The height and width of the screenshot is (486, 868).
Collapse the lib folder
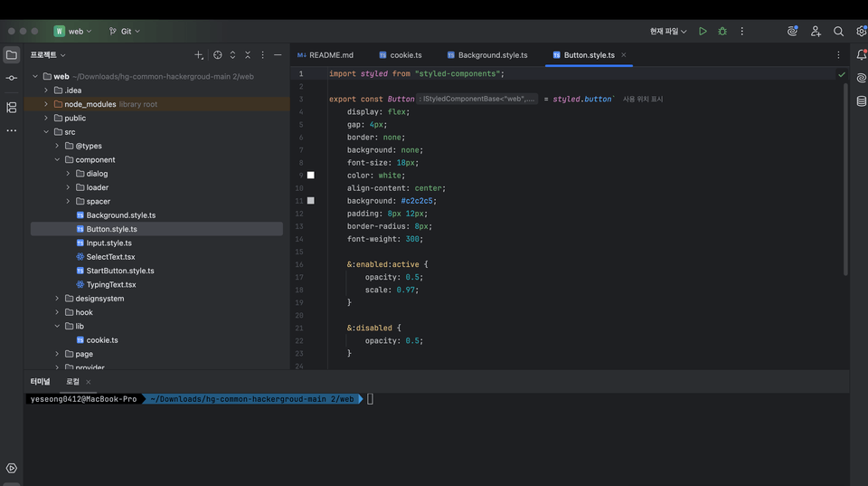coord(57,326)
